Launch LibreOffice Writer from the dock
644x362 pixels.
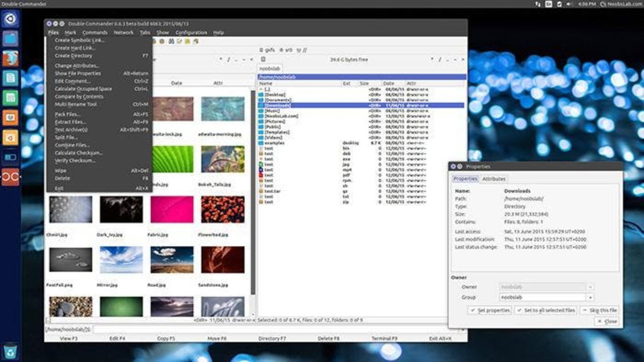click(x=10, y=78)
